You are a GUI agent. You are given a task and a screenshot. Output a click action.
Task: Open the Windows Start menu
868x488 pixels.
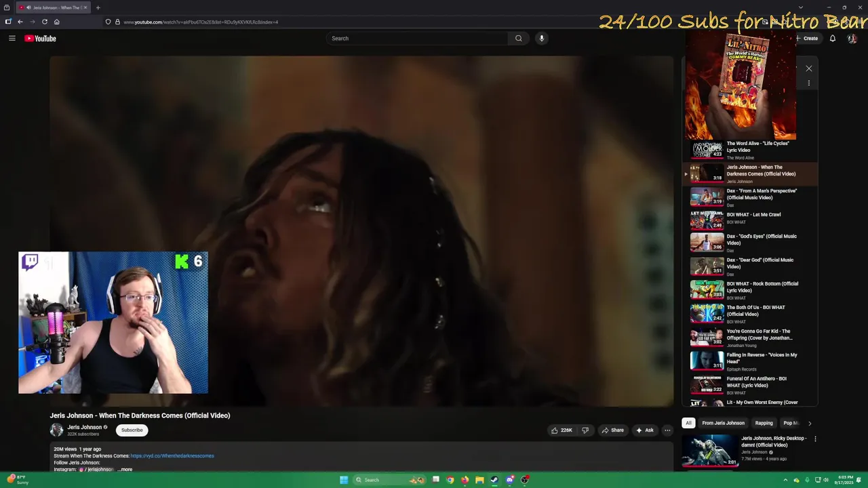tap(344, 480)
